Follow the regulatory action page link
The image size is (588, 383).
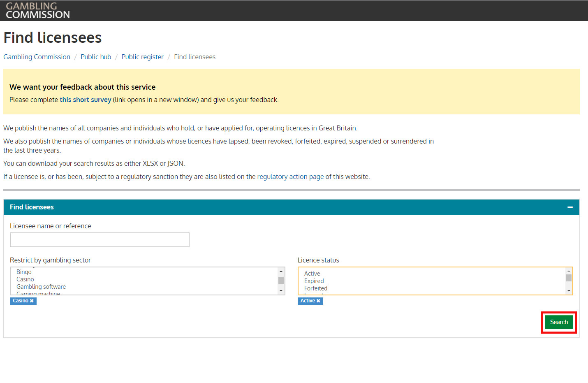290,176
